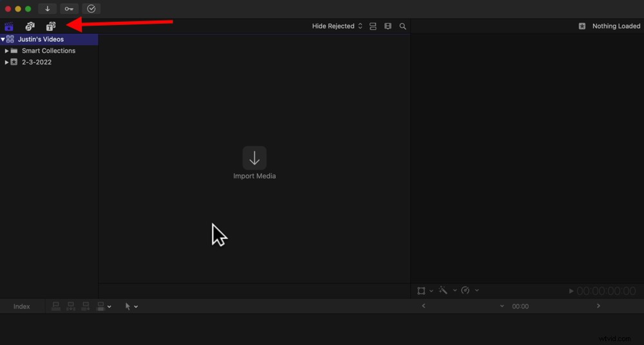Click the Import Media arrow toolbar button

click(x=47, y=8)
